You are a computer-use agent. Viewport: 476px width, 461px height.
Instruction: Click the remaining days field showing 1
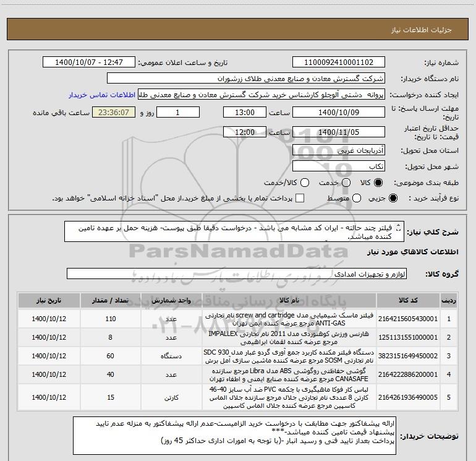click(x=178, y=112)
